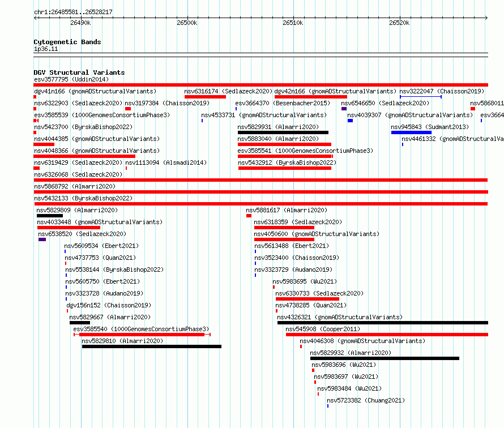Open nsv5868792 (Almarri2020) label
Screen dimensions: 504x428
(75, 186)
